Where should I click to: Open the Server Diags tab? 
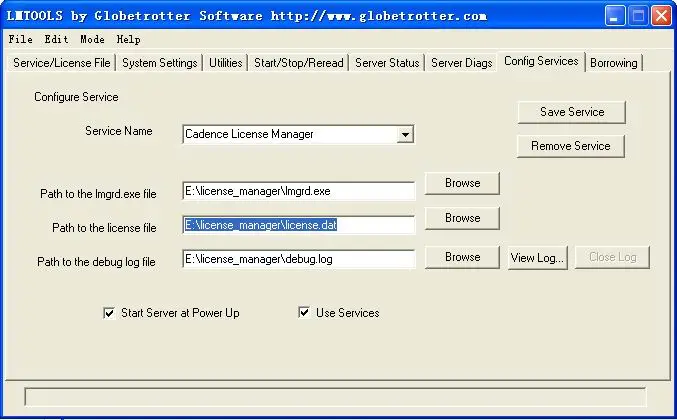click(x=462, y=63)
